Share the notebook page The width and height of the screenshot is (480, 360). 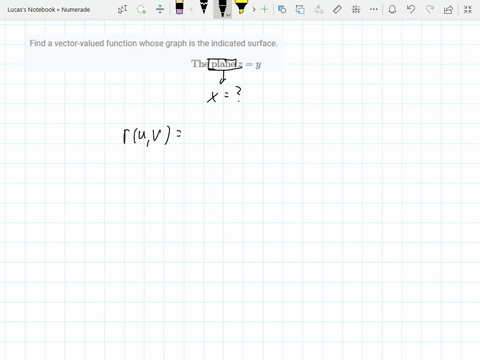pos(448,9)
